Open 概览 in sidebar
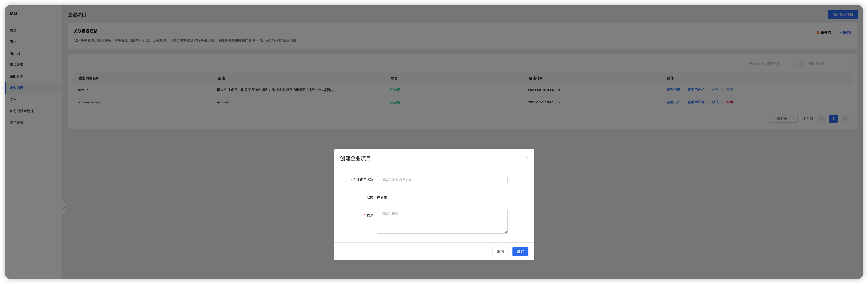Viewport: 868px width, 284px height. [13, 30]
